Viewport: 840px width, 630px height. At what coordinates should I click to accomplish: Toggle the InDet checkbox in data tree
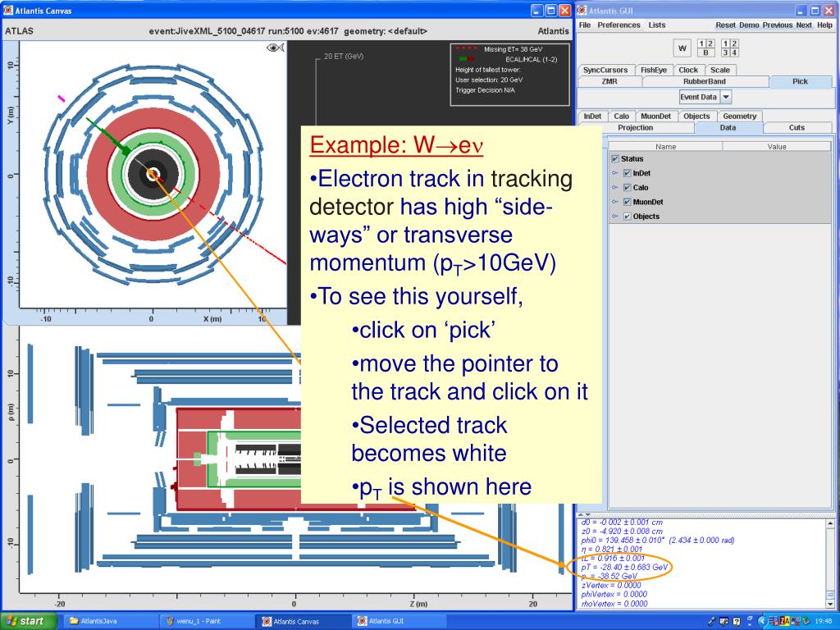628,173
